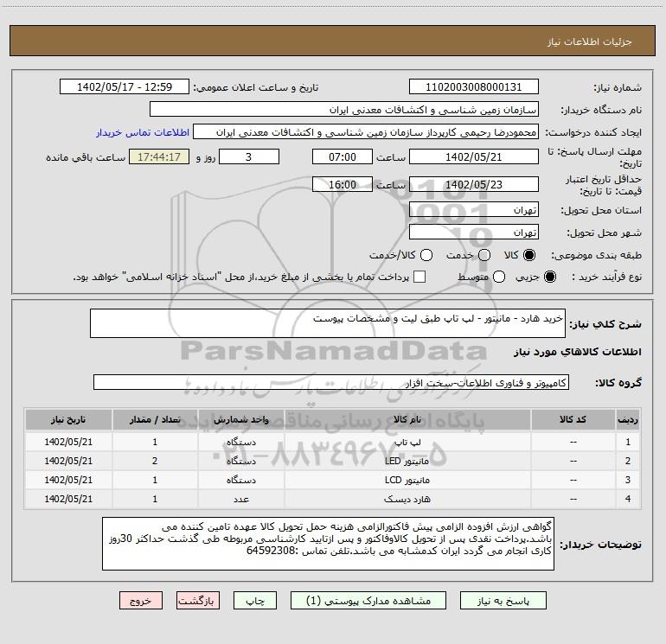Click the واحد شمارش column header
This screenshot has width=666, height=644.
pyautogui.click(x=240, y=419)
